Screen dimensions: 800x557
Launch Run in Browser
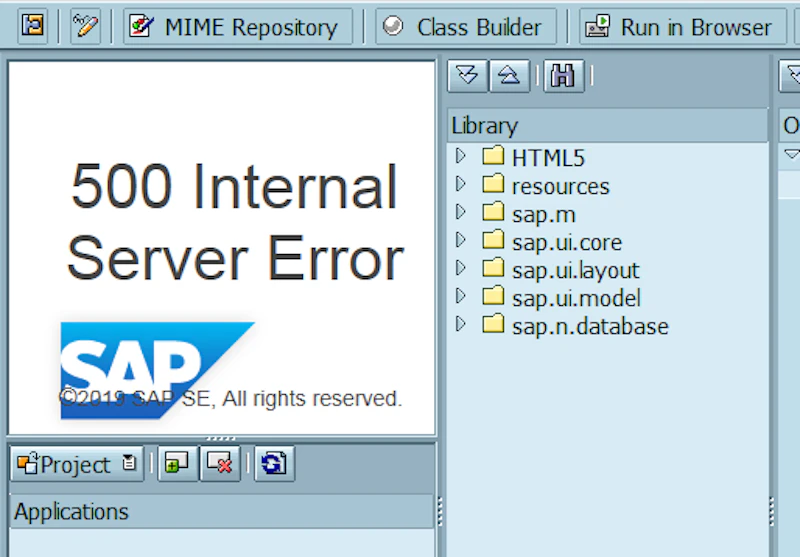point(682,27)
